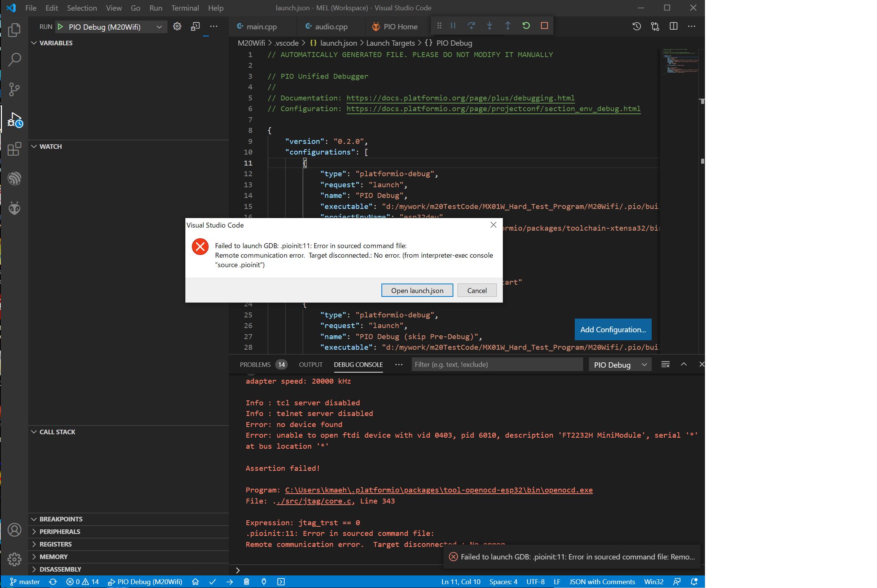Image resolution: width=877 pixels, height=588 pixels.
Task: Switch to the audio.cpp tab
Action: click(330, 27)
